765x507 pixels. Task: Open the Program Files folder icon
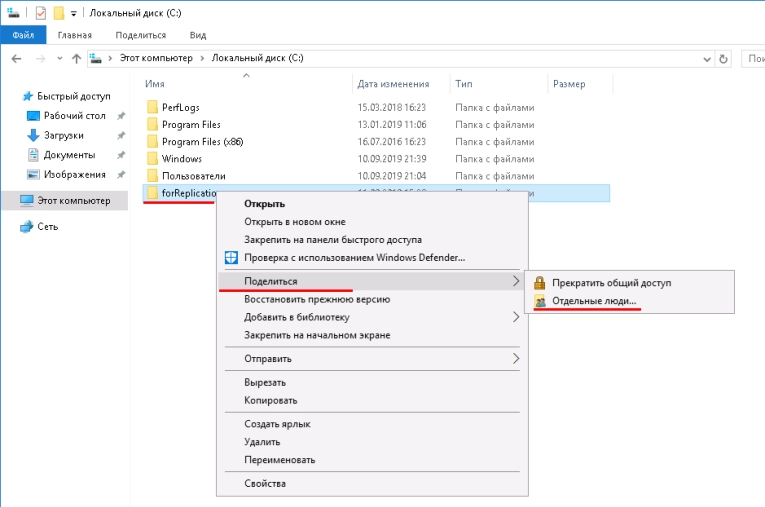[152, 125]
